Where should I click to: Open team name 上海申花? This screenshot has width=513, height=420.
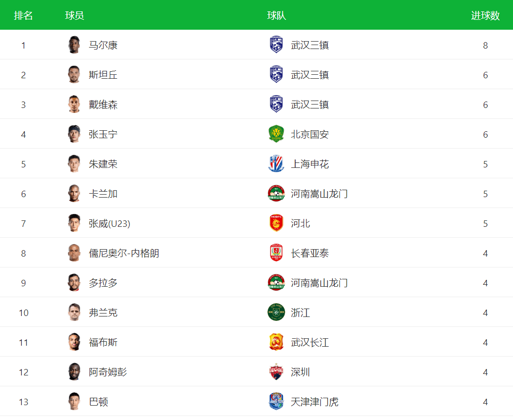(x=310, y=164)
